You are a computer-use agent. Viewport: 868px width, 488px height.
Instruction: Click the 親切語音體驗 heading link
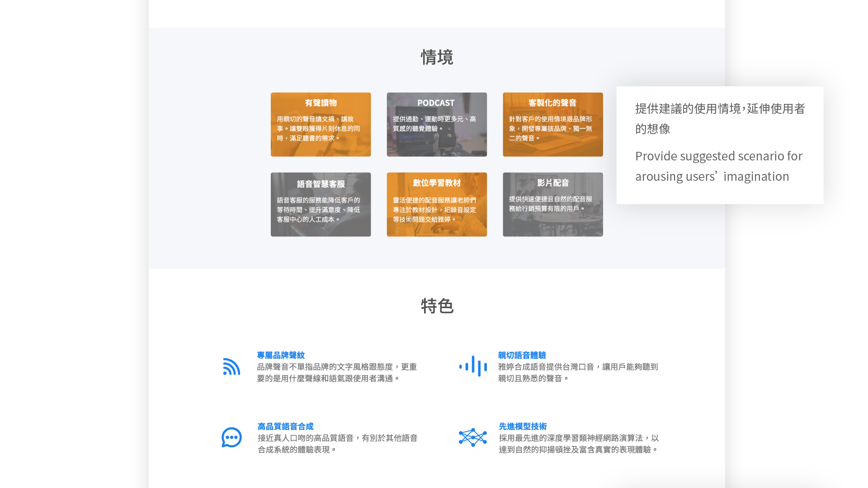(x=522, y=355)
